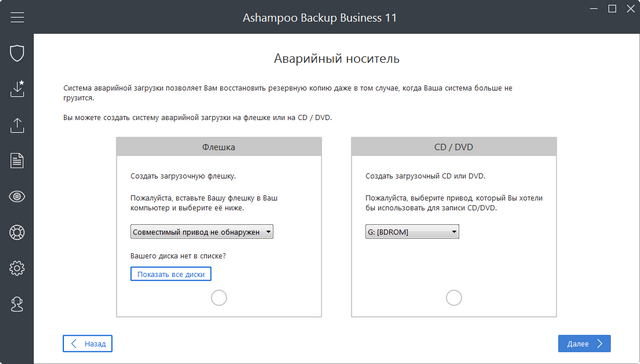Image resolution: width=640 pixels, height=364 pixels.
Task: Select the Флешка radio option
Action: 219,298
